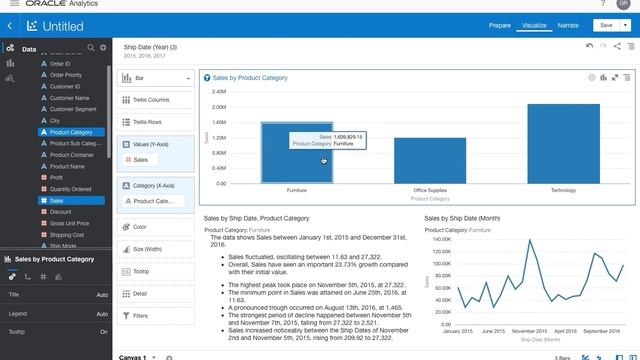Viewport: 640px width, 360px height.
Task: Click the Office Supplies bar
Action: point(430,161)
